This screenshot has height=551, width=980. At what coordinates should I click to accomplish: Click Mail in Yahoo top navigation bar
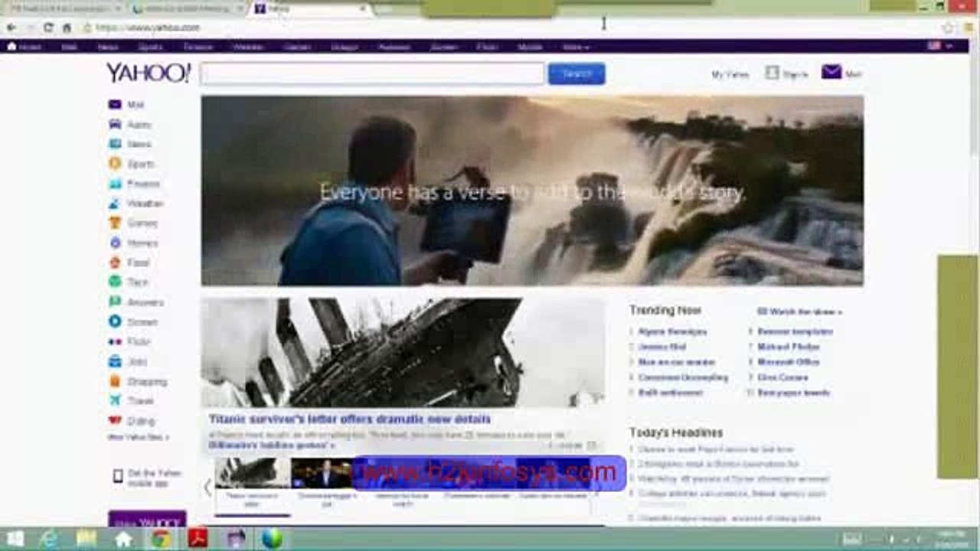tap(70, 47)
